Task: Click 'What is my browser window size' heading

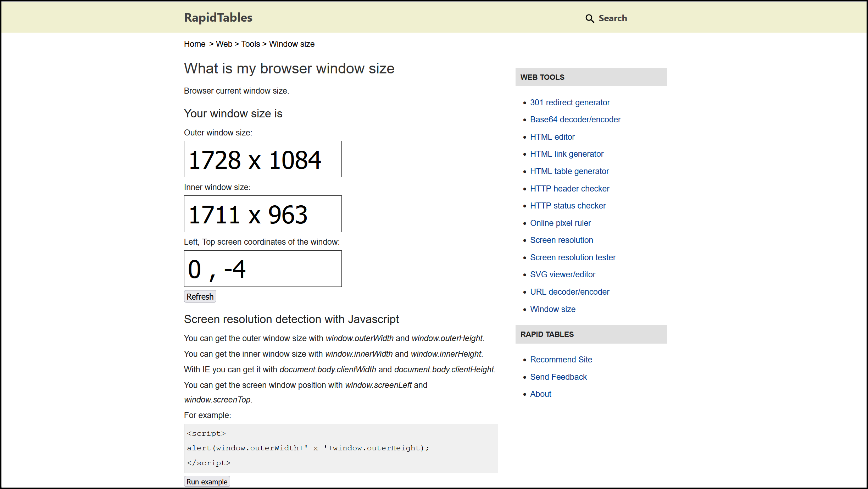Action: point(289,68)
